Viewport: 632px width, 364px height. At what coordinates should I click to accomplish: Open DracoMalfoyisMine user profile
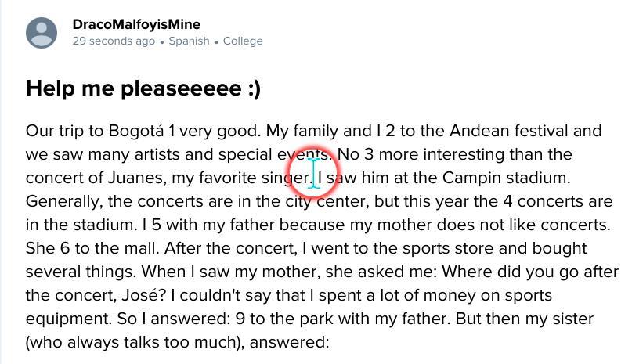(136, 24)
